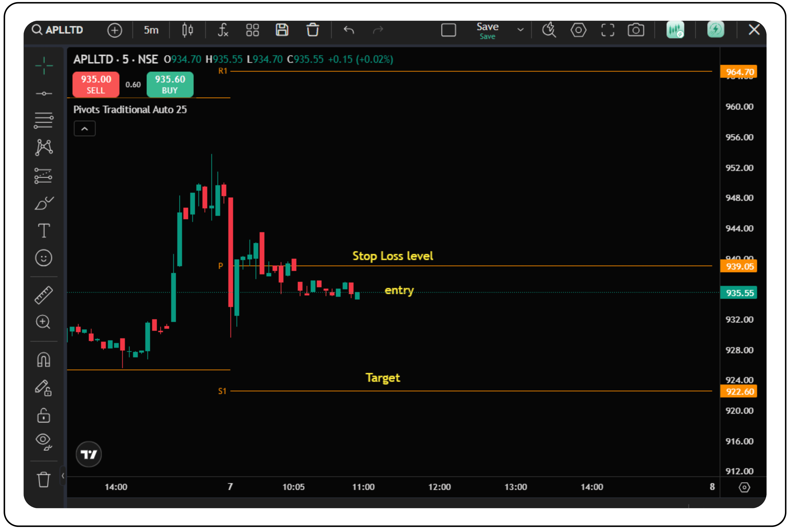The height and width of the screenshot is (532, 789).
Task: Click the green 935.60 BUY button
Action: point(170,84)
